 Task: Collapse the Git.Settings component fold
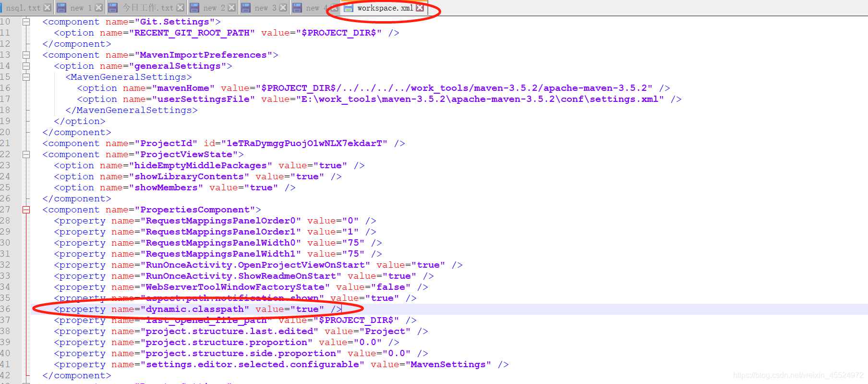click(x=26, y=22)
